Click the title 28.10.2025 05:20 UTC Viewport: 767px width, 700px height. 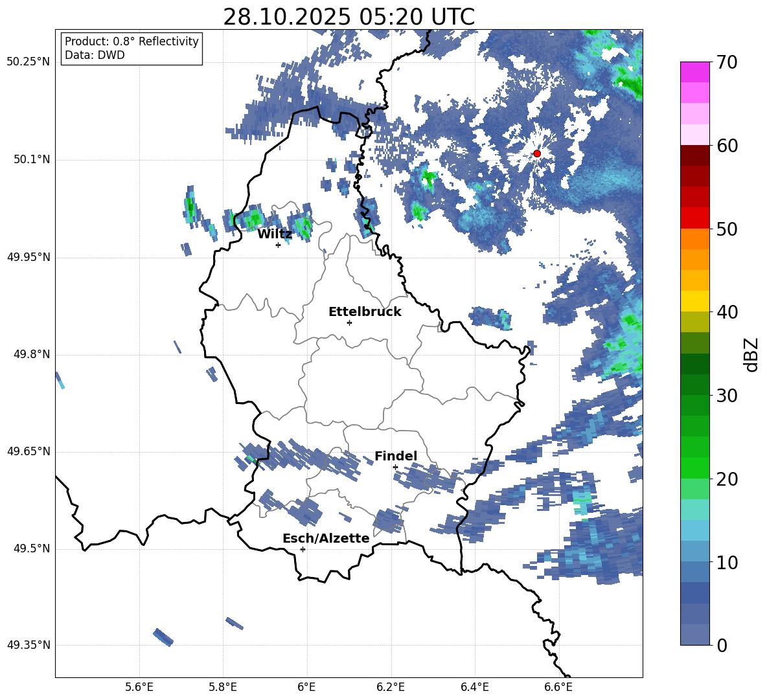click(349, 17)
